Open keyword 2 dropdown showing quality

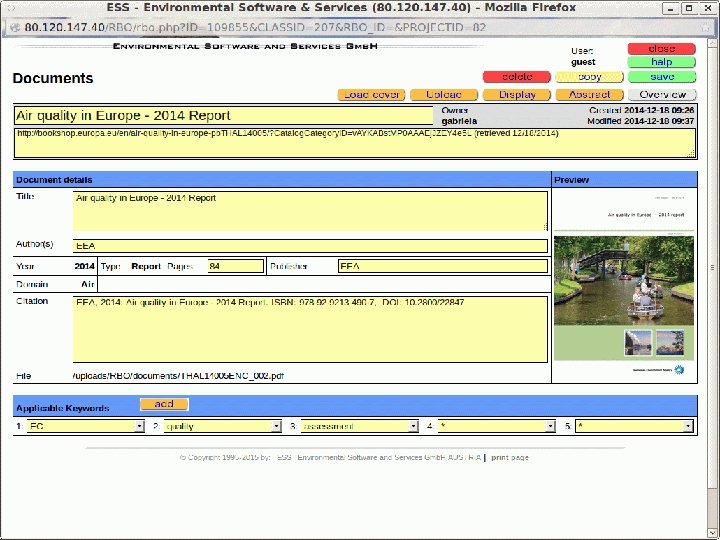pos(223,426)
